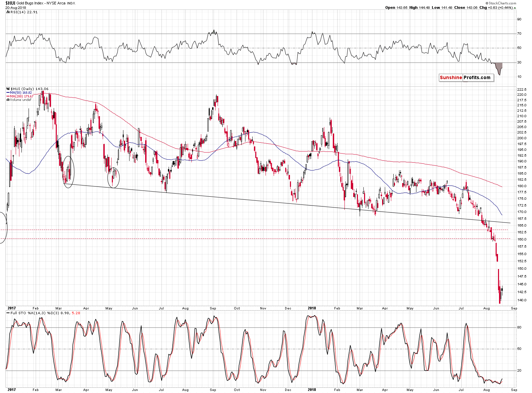Click the RSI axis label '90'

(x=519, y=19)
